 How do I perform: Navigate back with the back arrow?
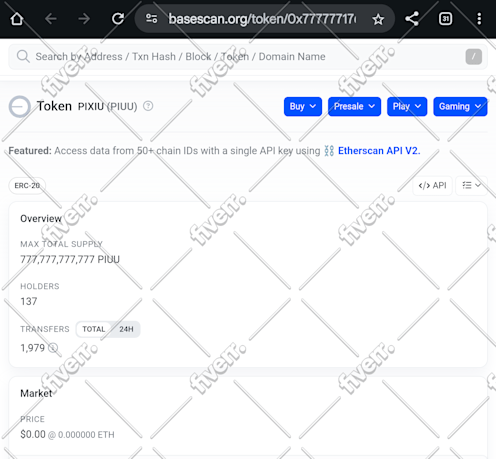pyautogui.click(x=51, y=19)
